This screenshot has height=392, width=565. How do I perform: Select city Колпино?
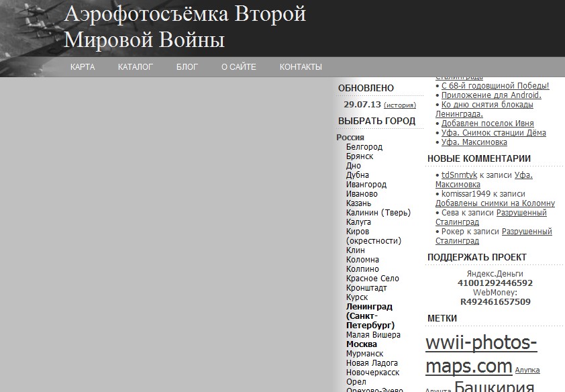coord(362,268)
